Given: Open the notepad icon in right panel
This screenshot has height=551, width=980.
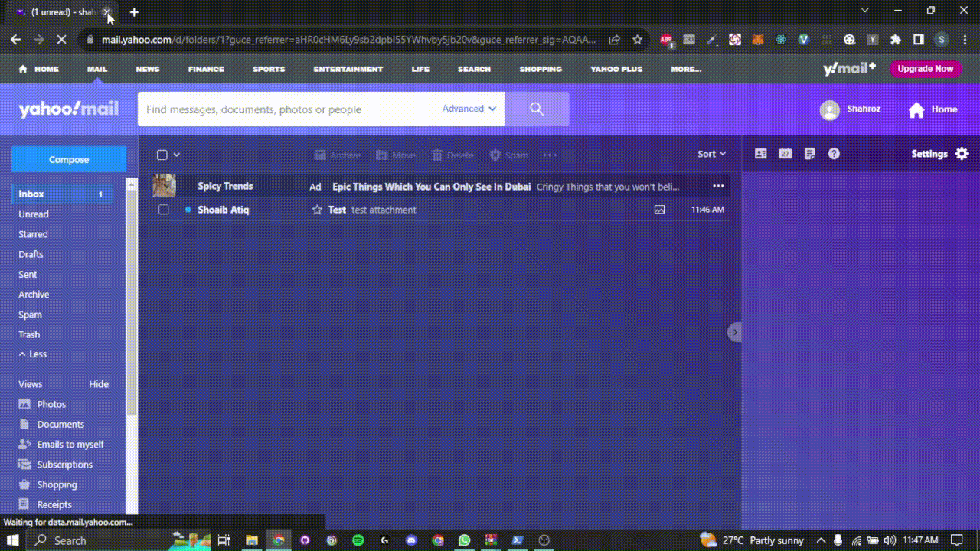Looking at the screenshot, I should [x=809, y=154].
